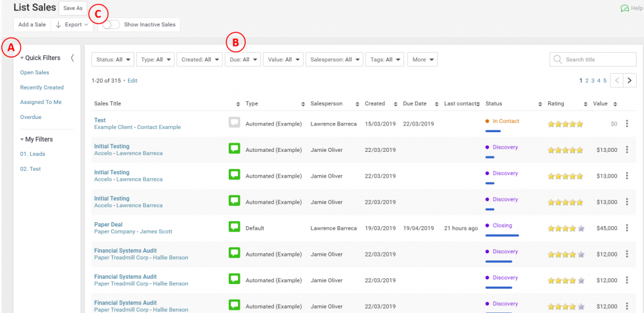Select Open Sales quick filter

coord(34,72)
